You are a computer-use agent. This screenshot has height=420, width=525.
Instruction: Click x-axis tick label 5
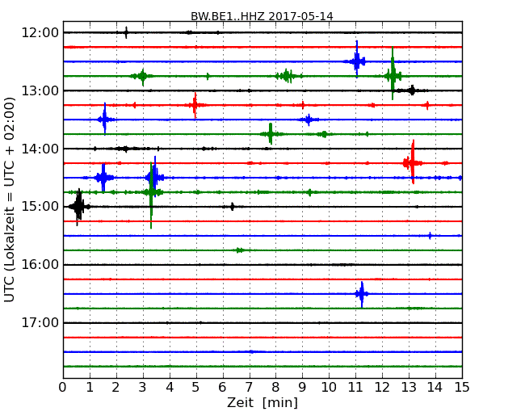click(x=196, y=388)
